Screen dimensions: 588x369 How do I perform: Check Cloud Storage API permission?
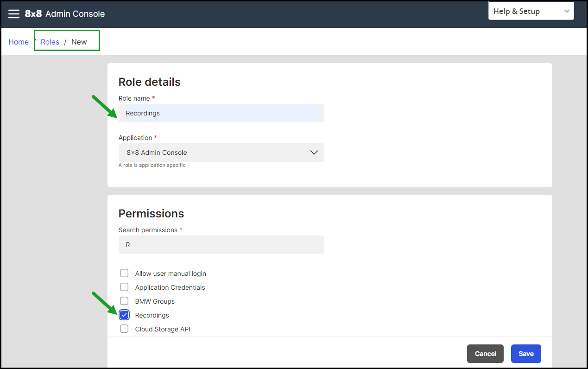coord(124,329)
